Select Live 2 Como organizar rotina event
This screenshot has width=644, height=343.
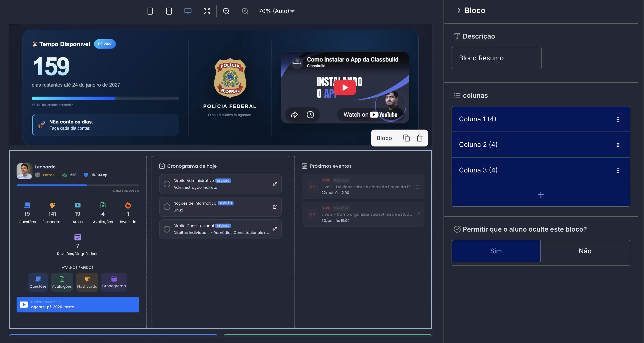pyautogui.click(x=363, y=214)
